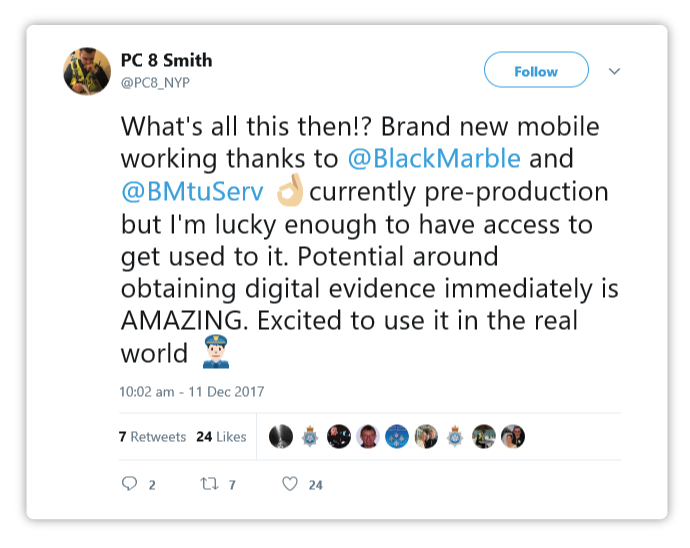Open the third liker avatar
The height and width of the screenshot is (548, 690).
coord(339,437)
